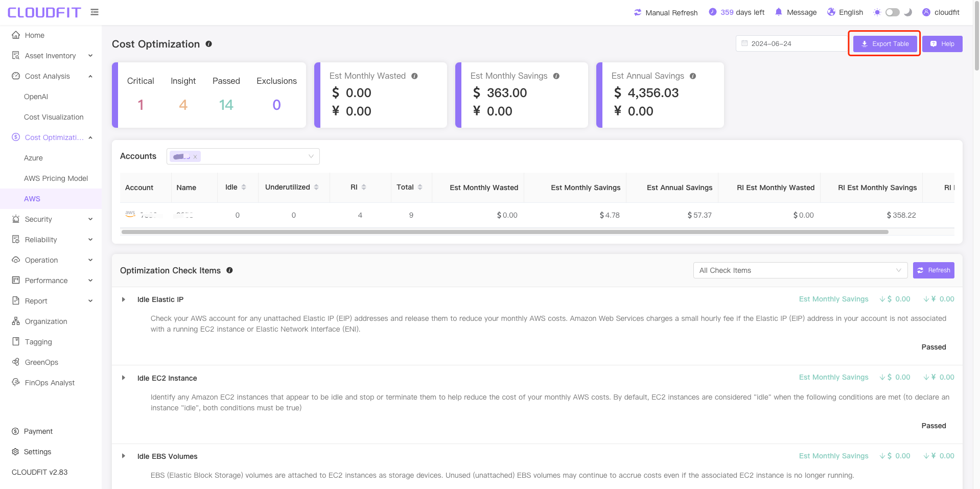Click the CLOUDFIT logo

click(44, 12)
